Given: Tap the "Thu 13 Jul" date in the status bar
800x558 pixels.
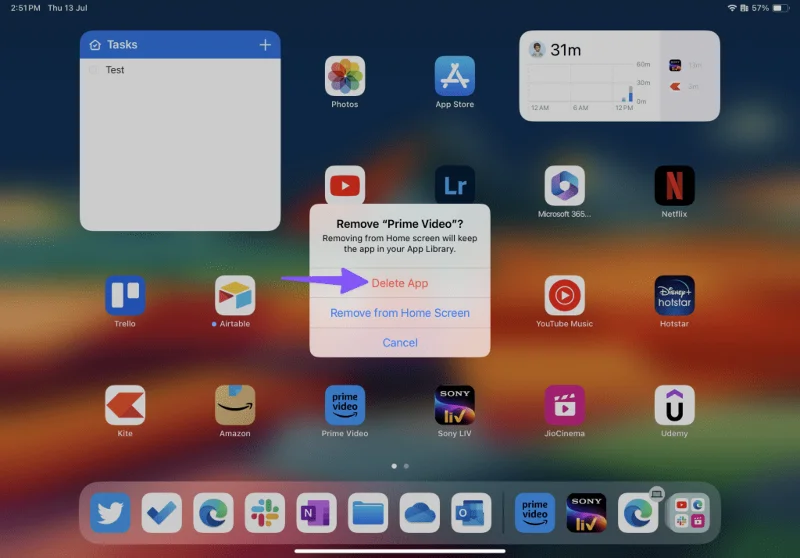Looking at the screenshot, I should pos(67,8).
